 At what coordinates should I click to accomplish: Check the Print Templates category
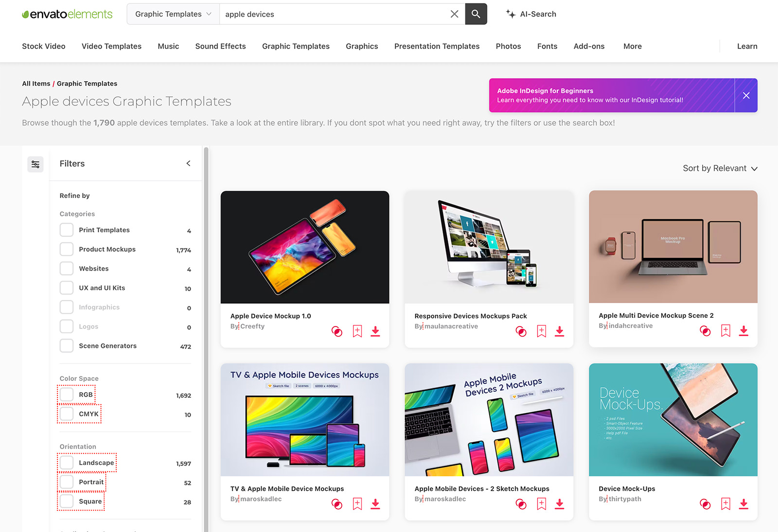[x=67, y=230]
